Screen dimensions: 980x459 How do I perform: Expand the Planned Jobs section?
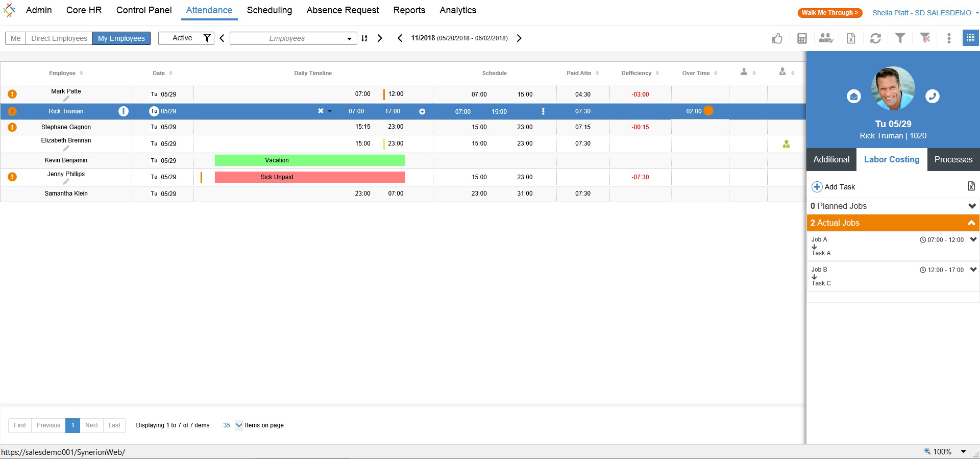point(972,206)
